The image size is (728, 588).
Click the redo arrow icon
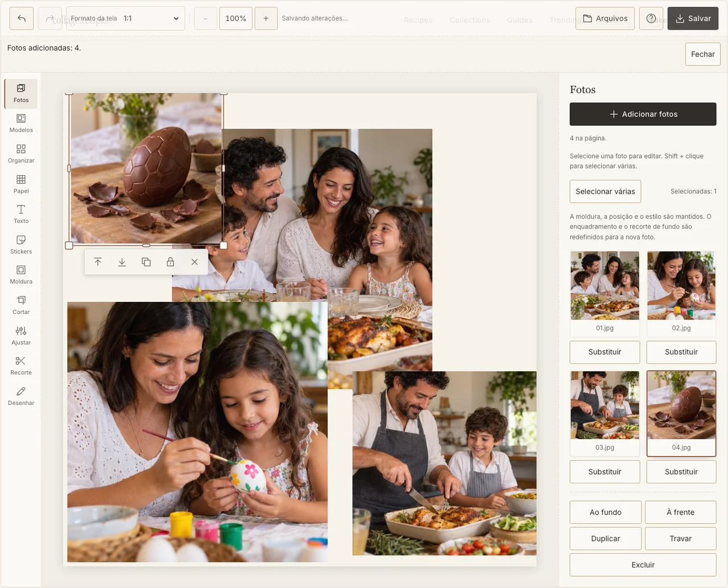[50, 18]
